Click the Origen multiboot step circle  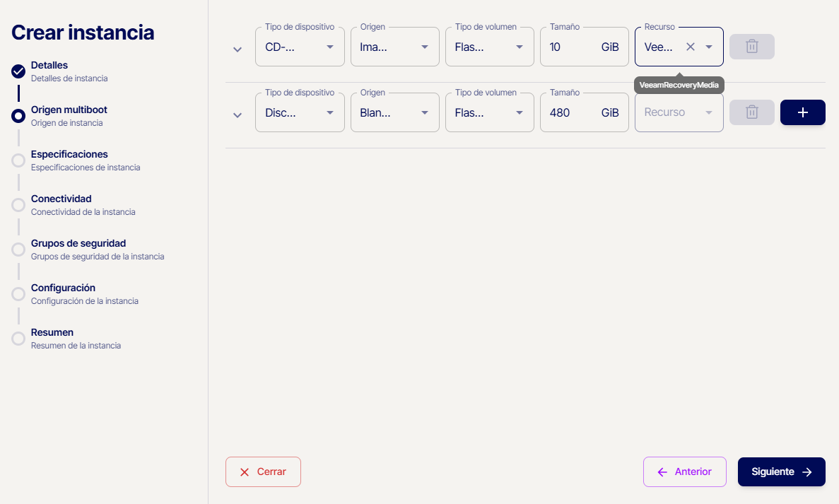(x=18, y=116)
